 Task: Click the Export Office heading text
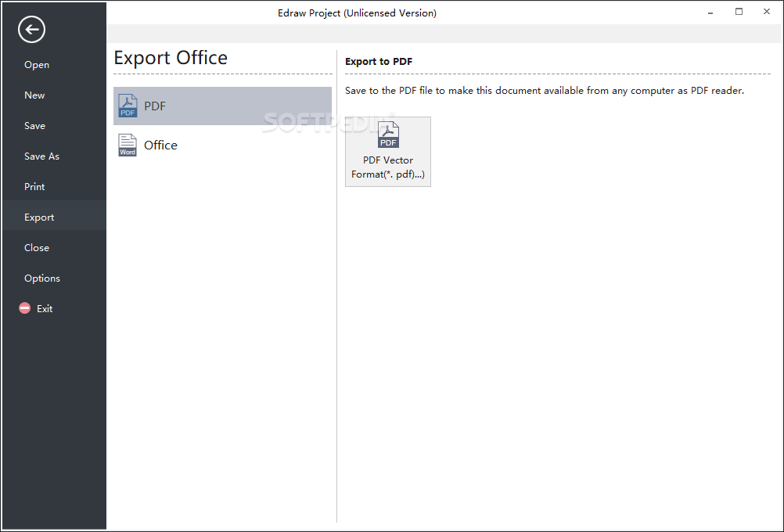click(x=171, y=58)
